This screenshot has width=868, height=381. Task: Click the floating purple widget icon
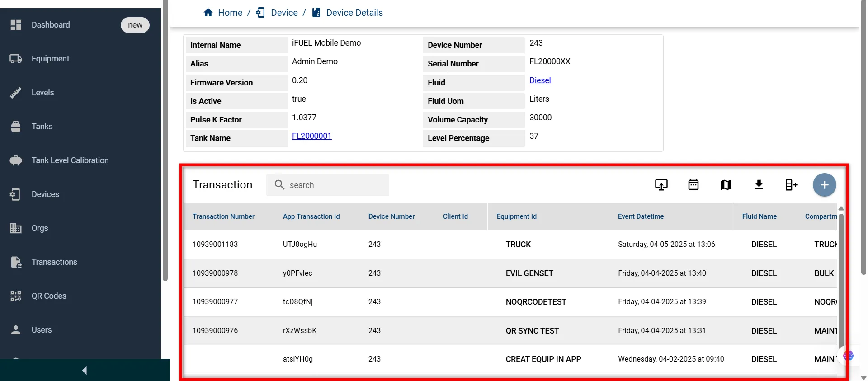pos(849,356)
